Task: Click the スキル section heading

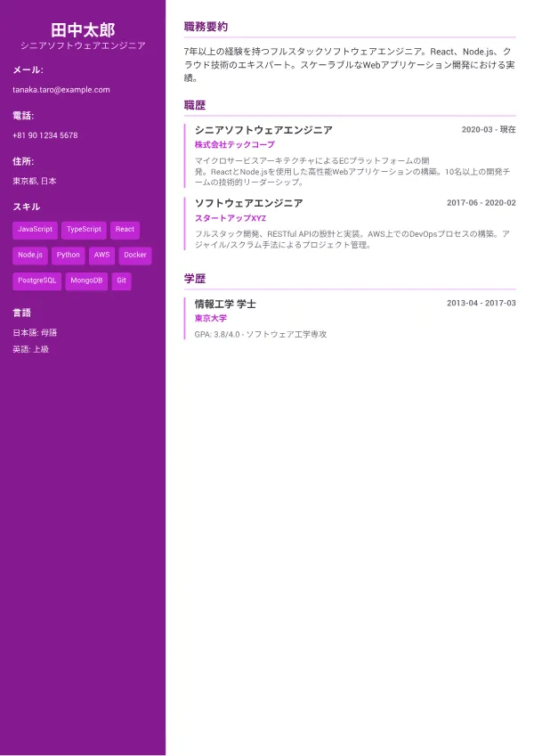Action: click(x=27, y=207)
